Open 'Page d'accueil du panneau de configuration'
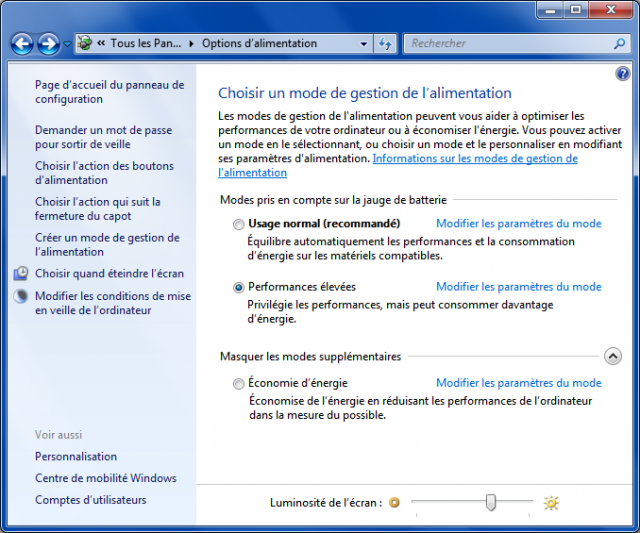This screenshot has width=640, height=533. tap(109, 92)
